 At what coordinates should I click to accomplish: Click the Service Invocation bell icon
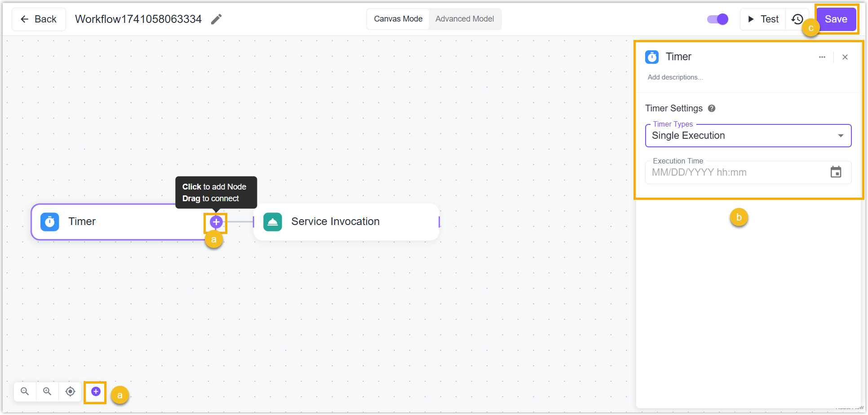(273, 222)
